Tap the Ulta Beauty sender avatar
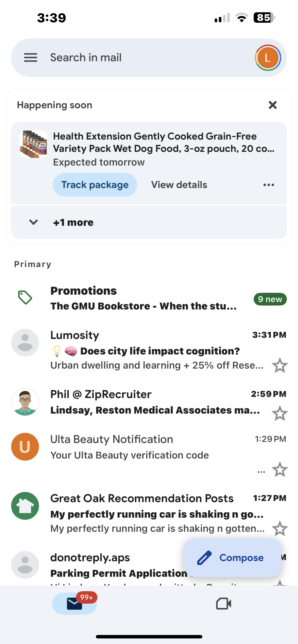 tap(25, 447)
